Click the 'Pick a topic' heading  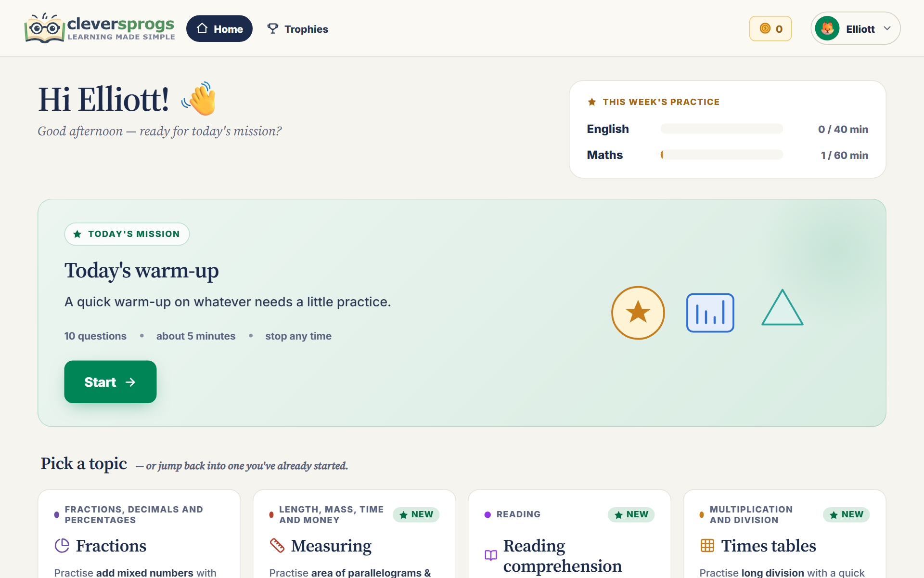84,463
